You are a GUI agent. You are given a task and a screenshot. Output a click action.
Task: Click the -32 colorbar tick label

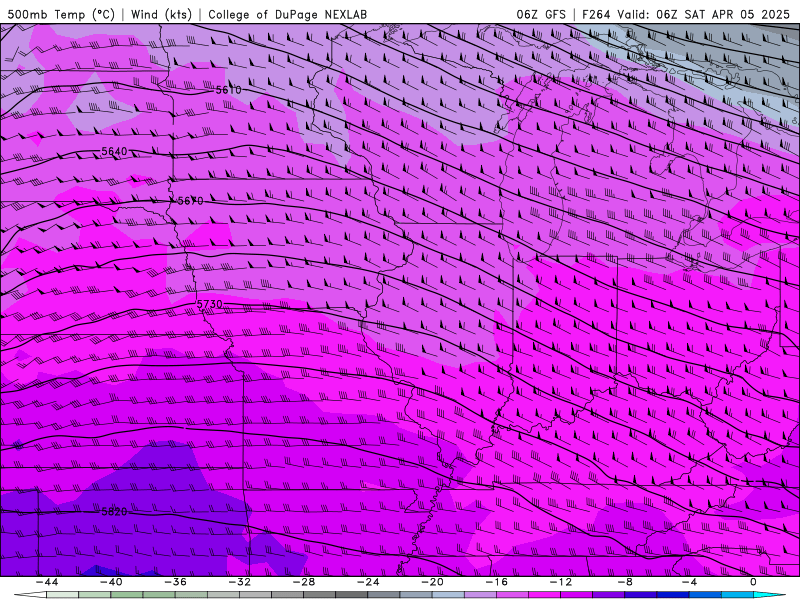[240, 582]
